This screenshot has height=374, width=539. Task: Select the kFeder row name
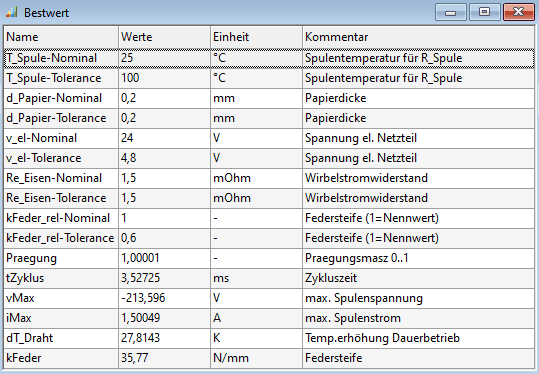(x=24, y=358)
